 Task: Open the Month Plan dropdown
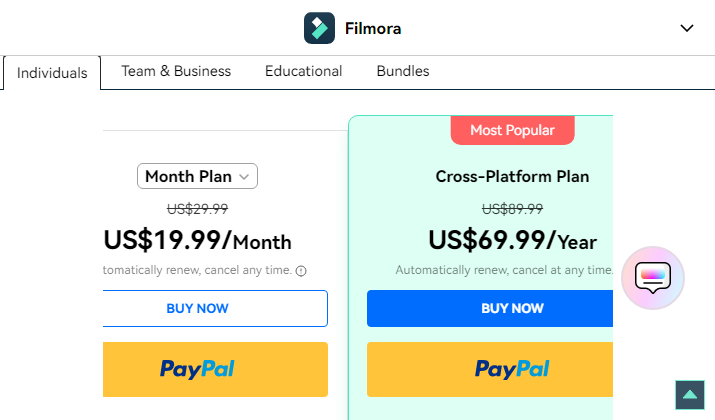point(197,176)
